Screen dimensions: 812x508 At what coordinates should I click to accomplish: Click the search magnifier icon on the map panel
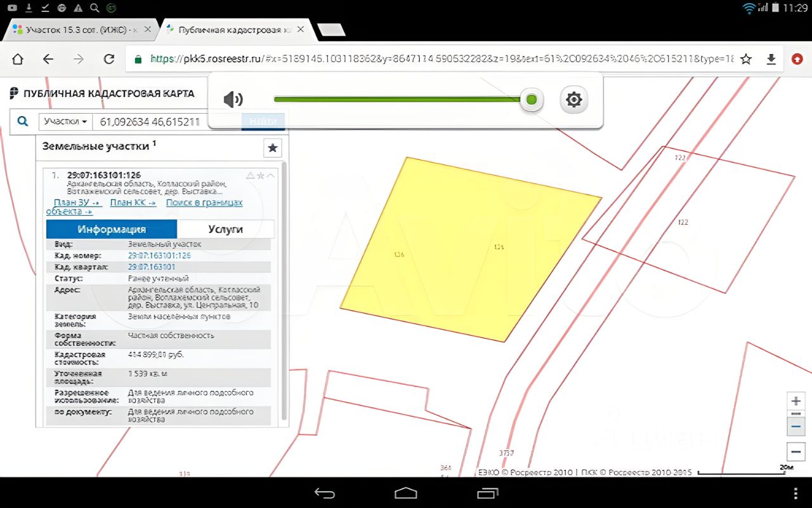(x=23, y=121)
